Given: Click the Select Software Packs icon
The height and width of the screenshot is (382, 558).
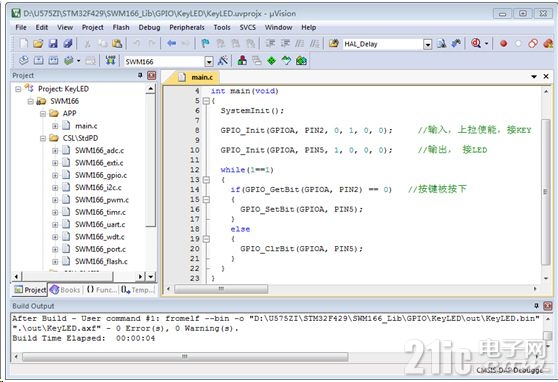Looking at the screenshot, I should 286,61.
